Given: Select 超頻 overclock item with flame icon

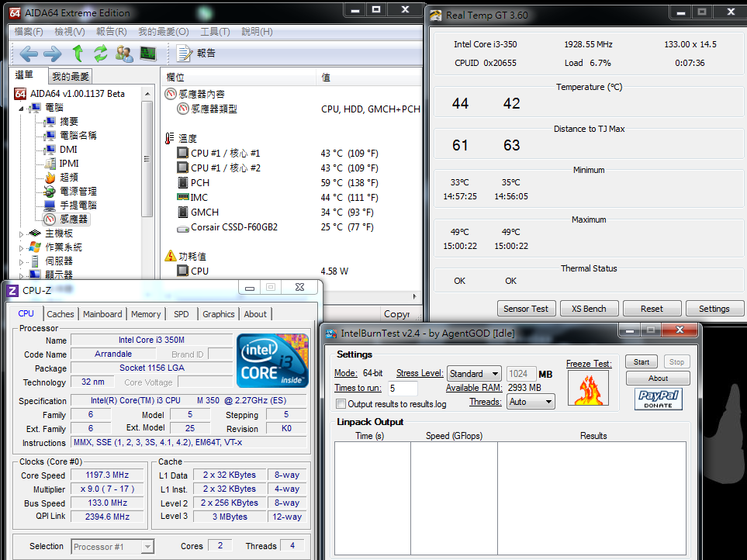Looking at the screenshot, I should pyautogui.click(x=68, y=177).
